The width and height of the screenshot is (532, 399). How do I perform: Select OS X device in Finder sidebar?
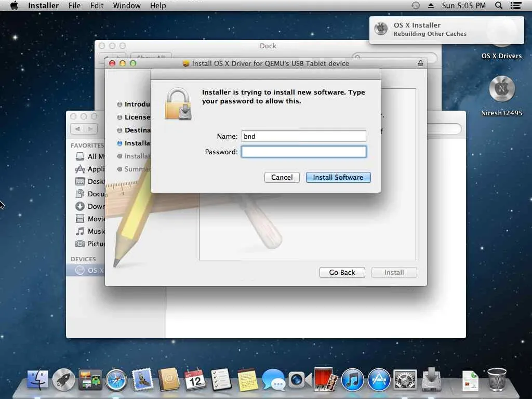86,270
